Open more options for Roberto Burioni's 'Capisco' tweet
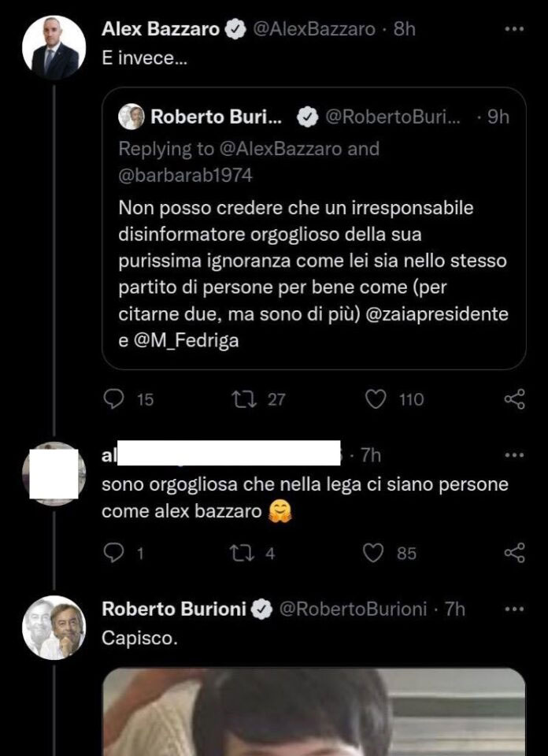548x756 pixels. (513, 610)
